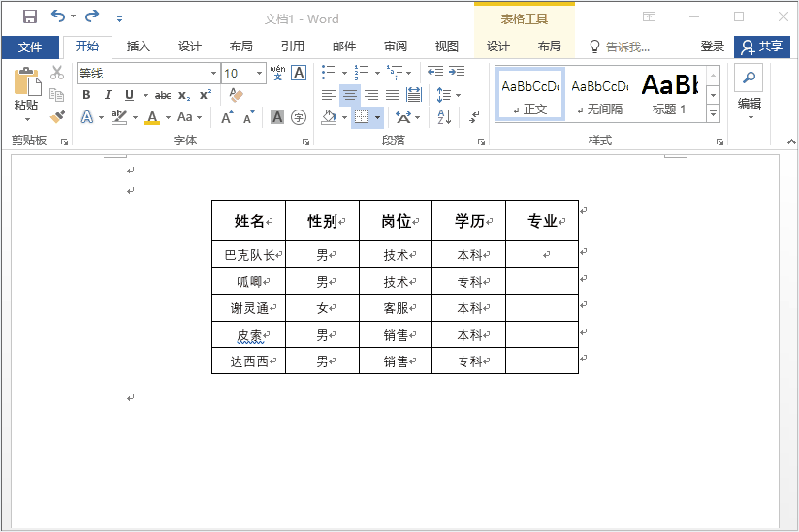Click the ribbon display options icon
This screenshot has height=532, width=799.
point(649,16)
